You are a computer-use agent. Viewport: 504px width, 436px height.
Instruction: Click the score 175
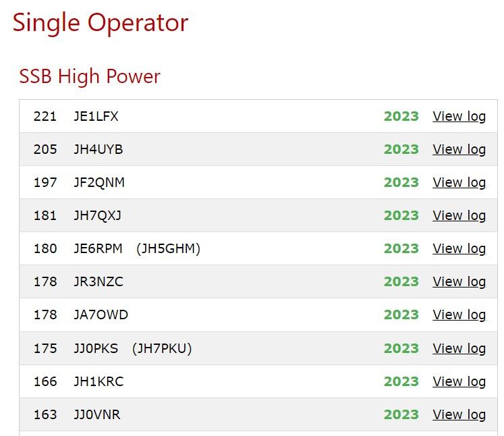[x=45, y=348]
